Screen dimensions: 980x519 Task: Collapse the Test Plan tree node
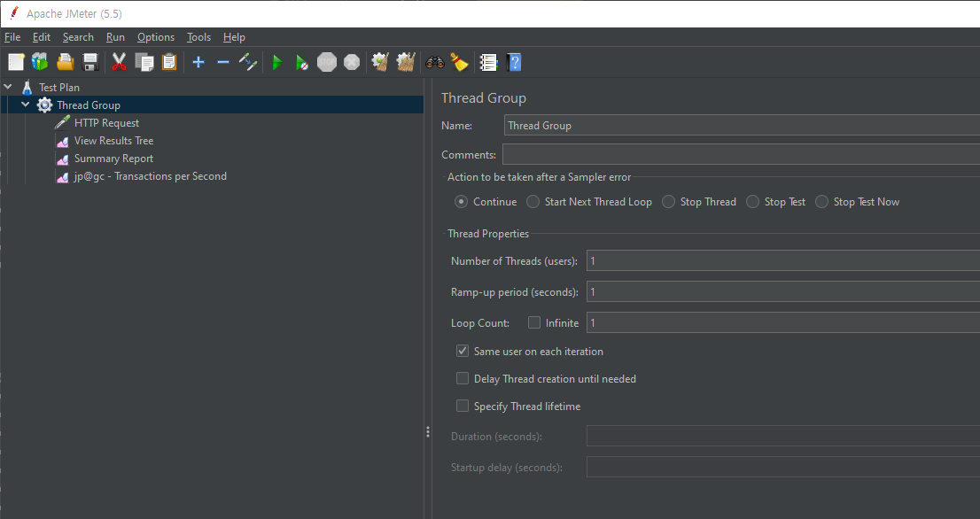coord(8,87)
